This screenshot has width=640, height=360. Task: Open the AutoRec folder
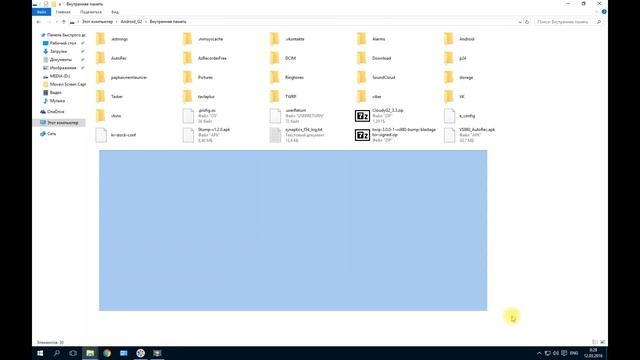click(x=111, y=58)
